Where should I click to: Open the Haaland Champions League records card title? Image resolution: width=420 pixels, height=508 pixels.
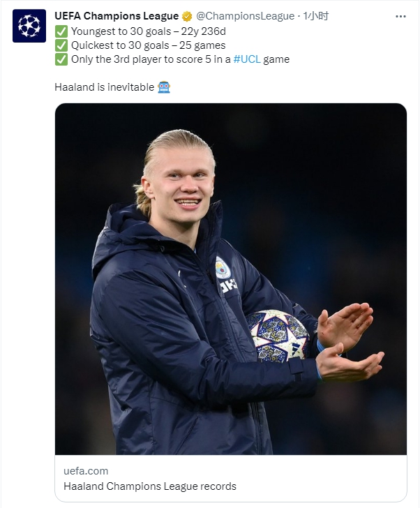point(149,486)
